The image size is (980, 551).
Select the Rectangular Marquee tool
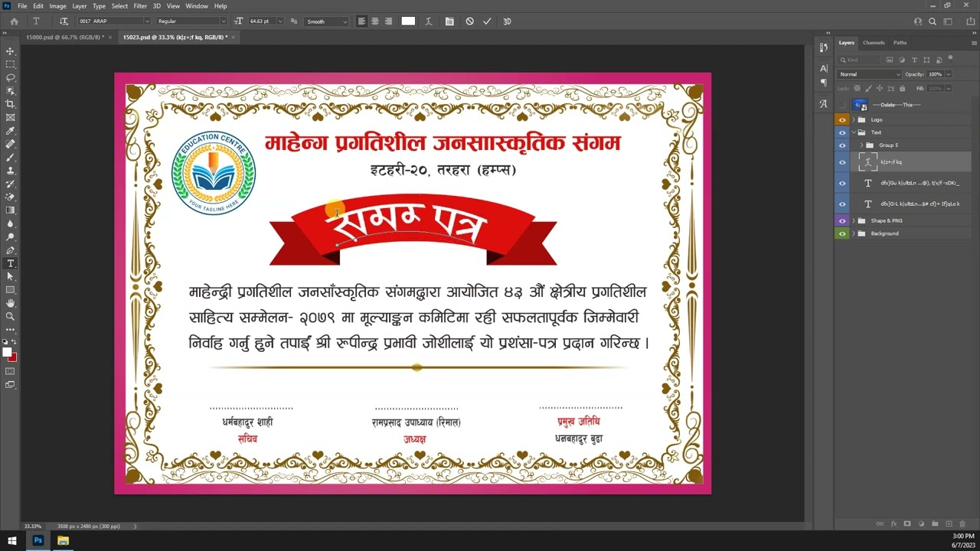(x=10, y=64)
